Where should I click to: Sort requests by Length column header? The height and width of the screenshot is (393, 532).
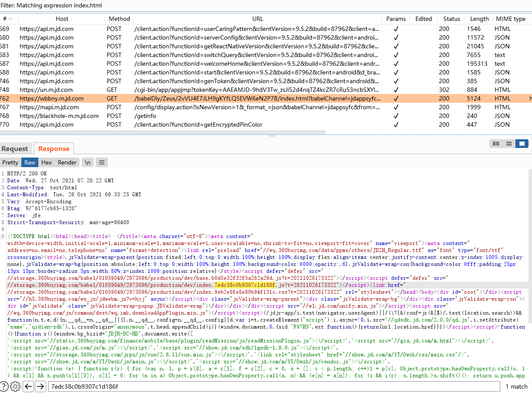click(479, 19)
